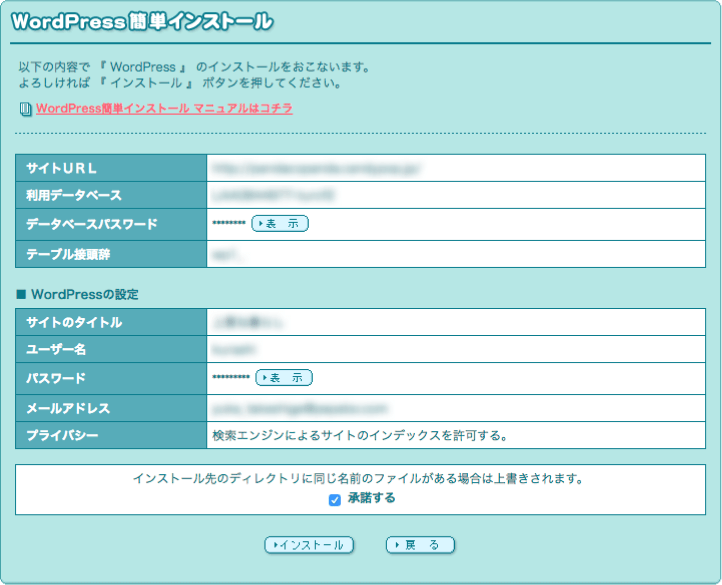Image resolution: width=722 pixels, height=585 pixels.
Task: Reveal the WordPress password via 表示 button
Action: 284,378
